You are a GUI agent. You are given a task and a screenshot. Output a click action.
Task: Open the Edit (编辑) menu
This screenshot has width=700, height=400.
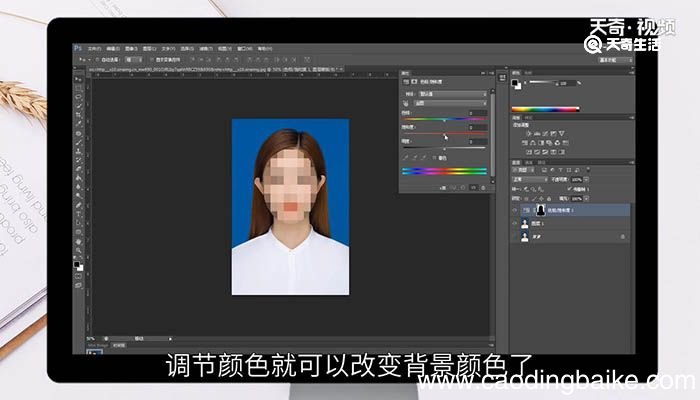coord(113,49)
